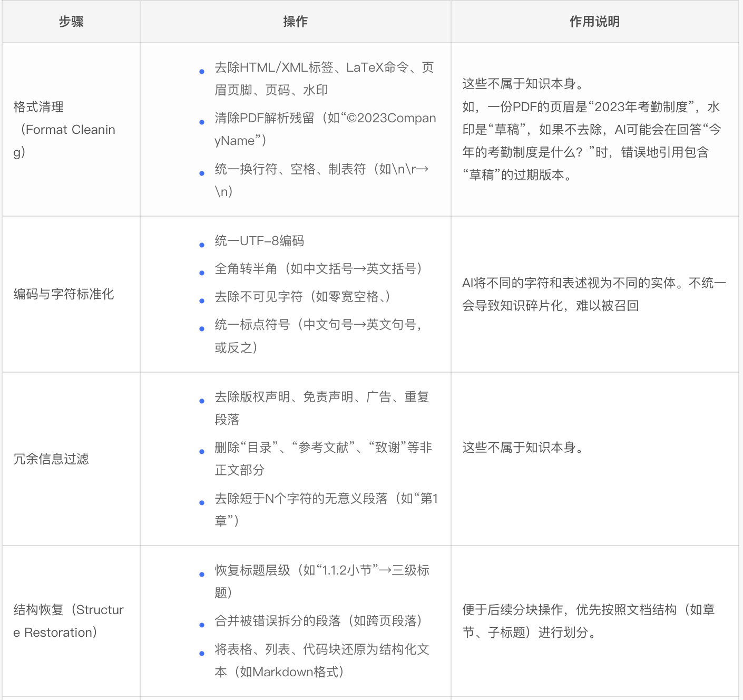Click the explanation text starting with 便于后续分块操作
Image resolution: width=743 pixels, height=700 pixels.
pyautogui.click(x=588, y=621)
